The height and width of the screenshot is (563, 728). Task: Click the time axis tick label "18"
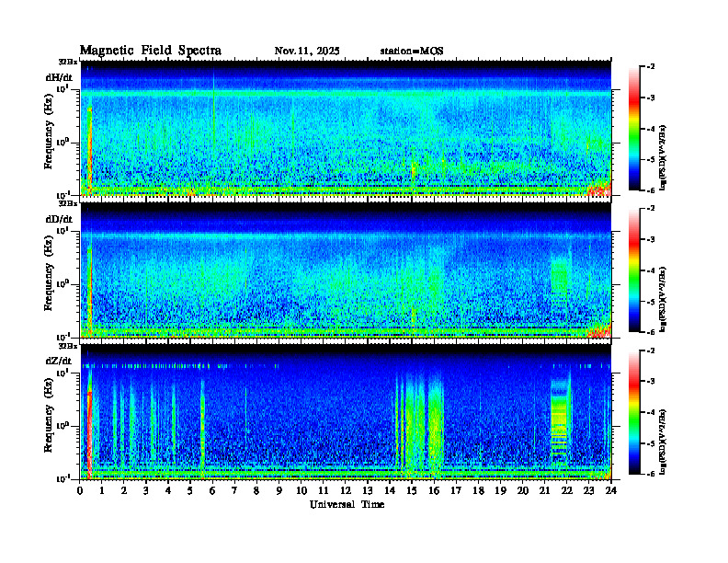[x=479, y=490]
